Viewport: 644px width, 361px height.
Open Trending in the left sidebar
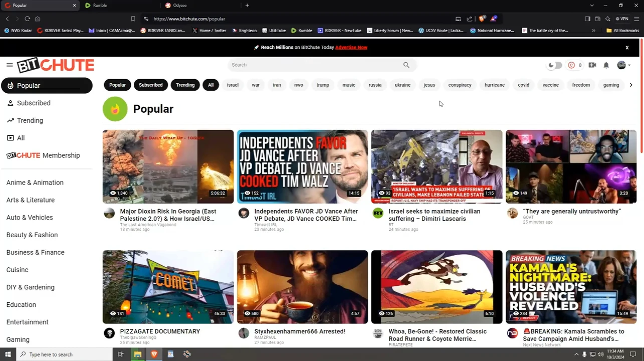tap(47, 120)
